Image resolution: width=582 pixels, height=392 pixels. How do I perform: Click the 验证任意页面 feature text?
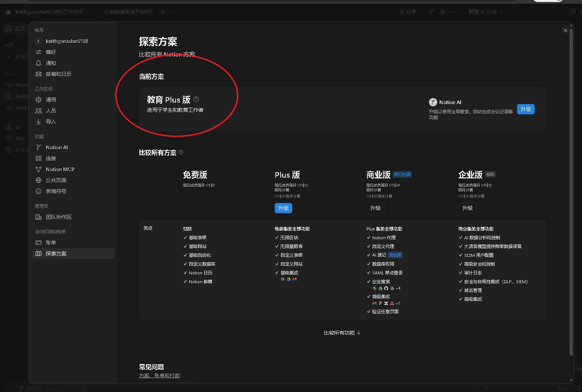pyautogui.click(x=385, y=312)
